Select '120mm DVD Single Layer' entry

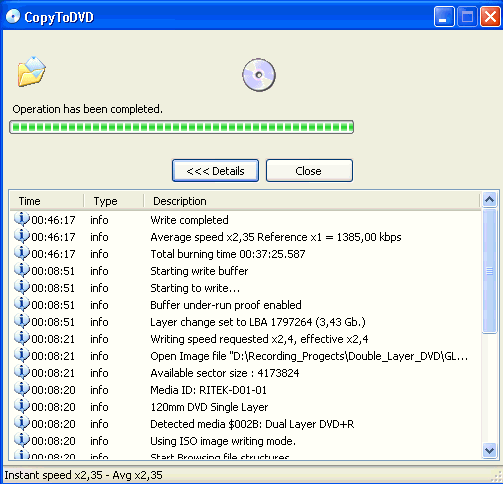point(245,407)
